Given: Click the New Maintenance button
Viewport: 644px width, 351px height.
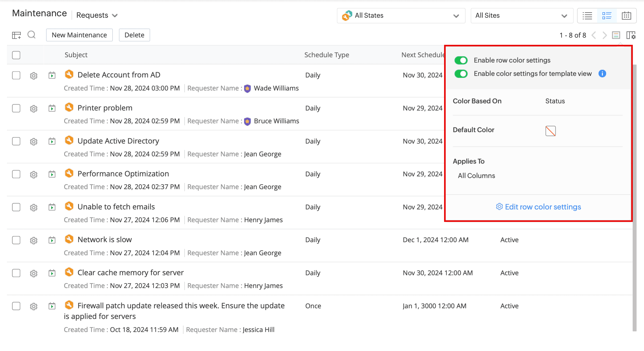Looking at the screenshot, I should tap(79, 35).
